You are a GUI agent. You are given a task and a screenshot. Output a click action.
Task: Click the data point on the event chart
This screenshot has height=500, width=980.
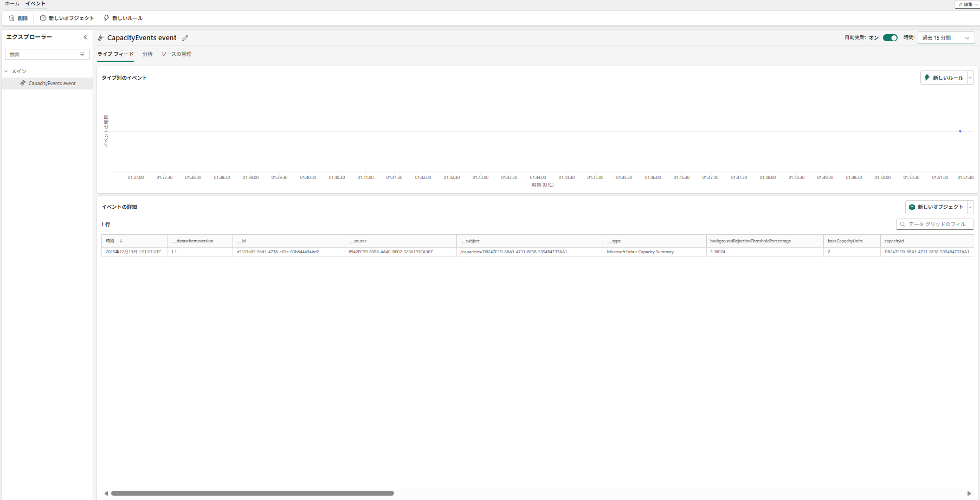point(960,131)
